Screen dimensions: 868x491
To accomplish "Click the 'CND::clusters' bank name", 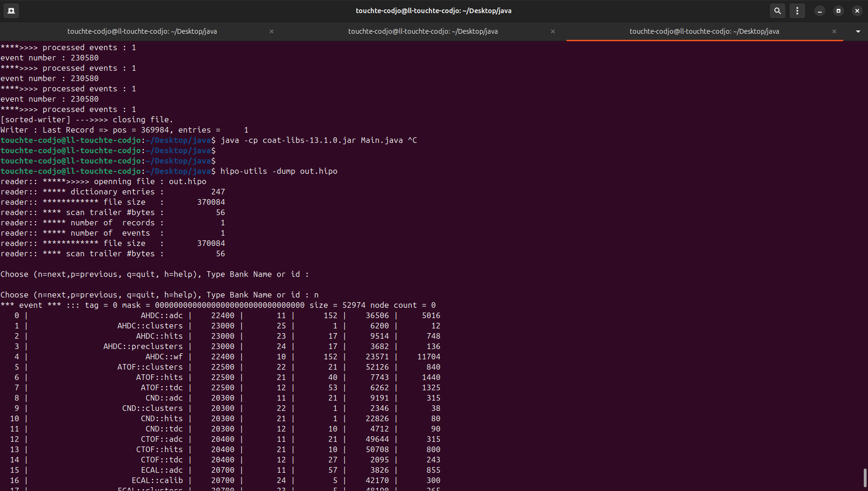I will pyautogui.click(x=153, y=408).
